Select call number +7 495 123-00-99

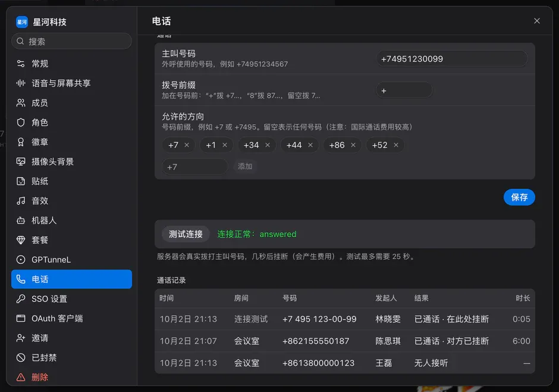pyautogui.click(x=319, y=319)
